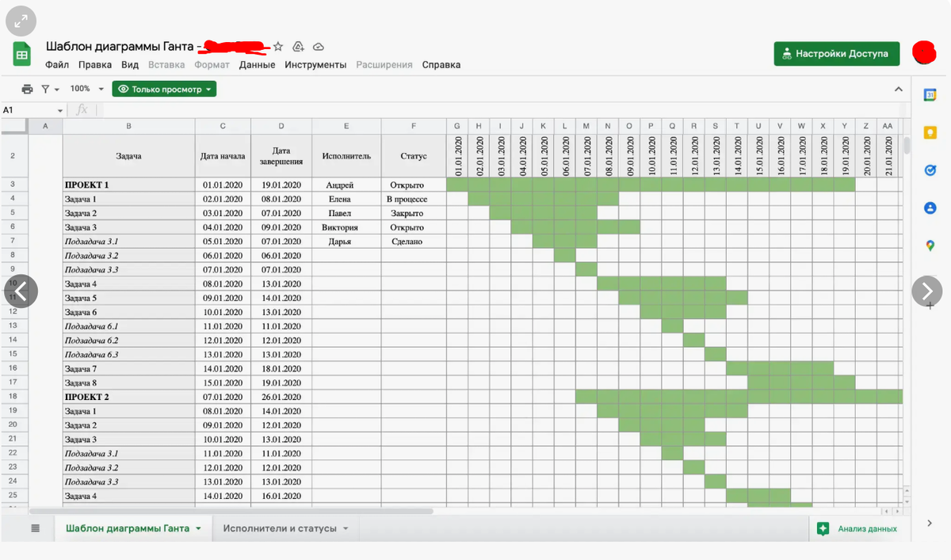Click the Задача 8 cell
951x560 pixels.
129,383
